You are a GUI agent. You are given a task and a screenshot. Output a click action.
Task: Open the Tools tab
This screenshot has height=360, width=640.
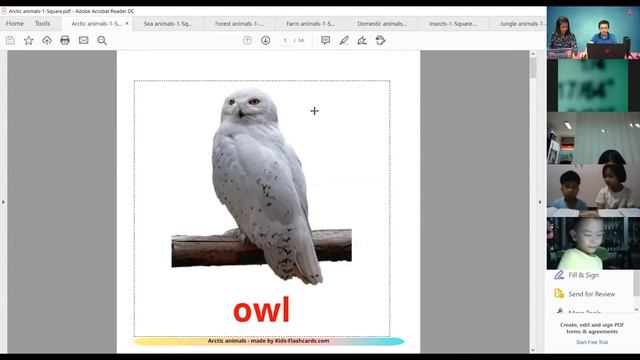click(x=42, y=24)
